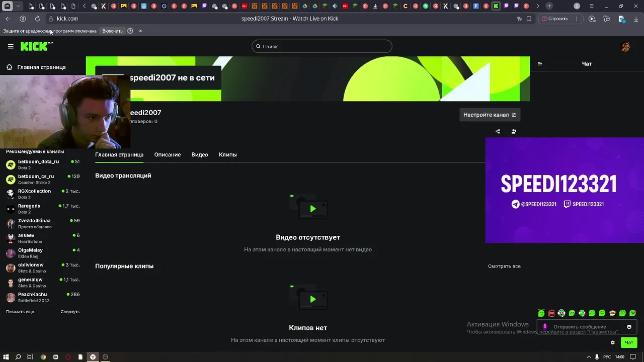The height and width of the screenshot is (362, 644).
Task: Open Raregods channel in sidebar
Action: coord(43,209)
